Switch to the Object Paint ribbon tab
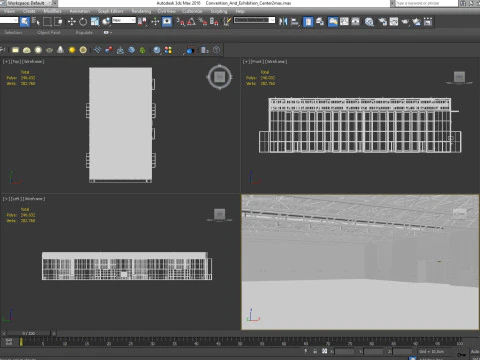 click(x=49, y=32)
